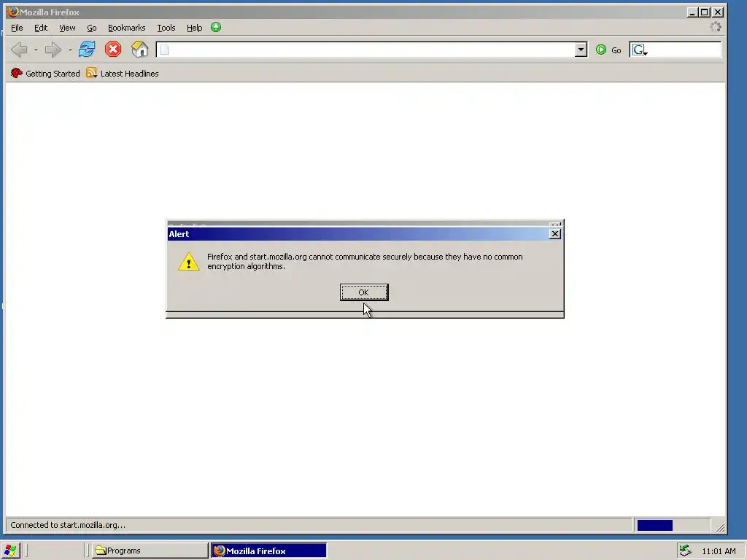Screen dimensions: 747x560
Task: Close the Alert dialog
Action: pos(555,234)
